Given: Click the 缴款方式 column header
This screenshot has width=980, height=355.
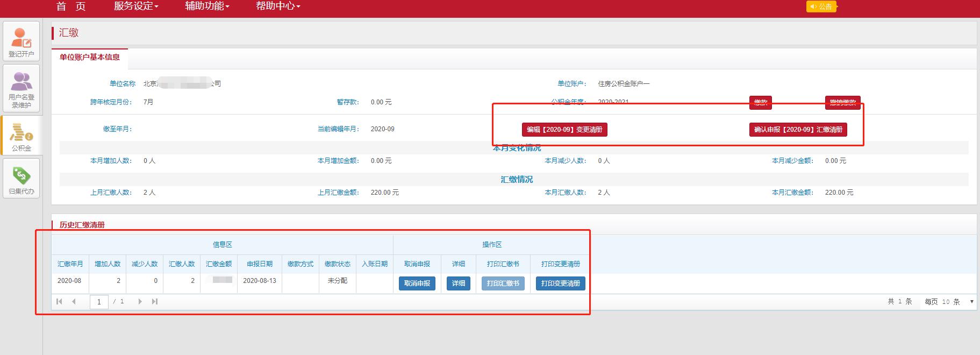Looking at the screenshot, I should coord(301,264).
